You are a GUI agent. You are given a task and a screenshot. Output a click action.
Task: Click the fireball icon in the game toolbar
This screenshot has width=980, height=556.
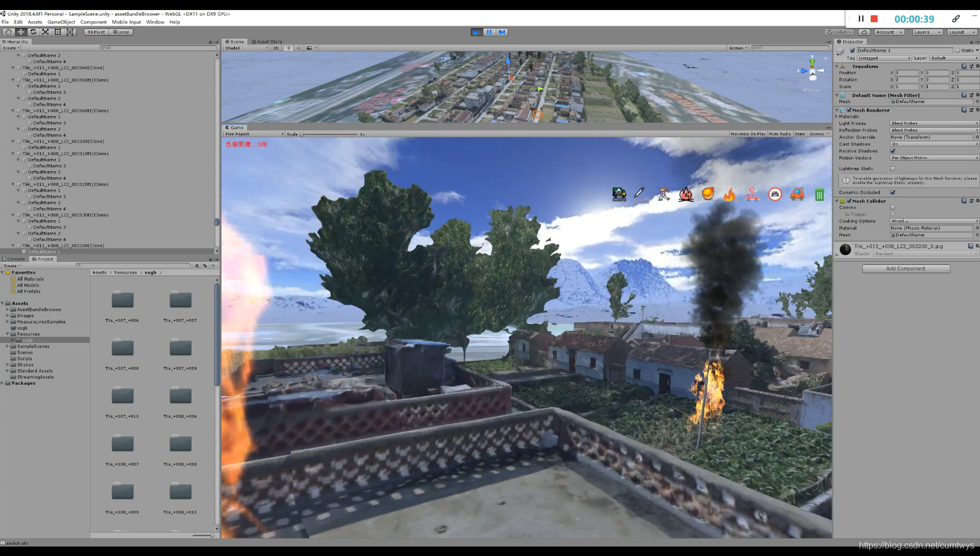click(x=708, y=195)
